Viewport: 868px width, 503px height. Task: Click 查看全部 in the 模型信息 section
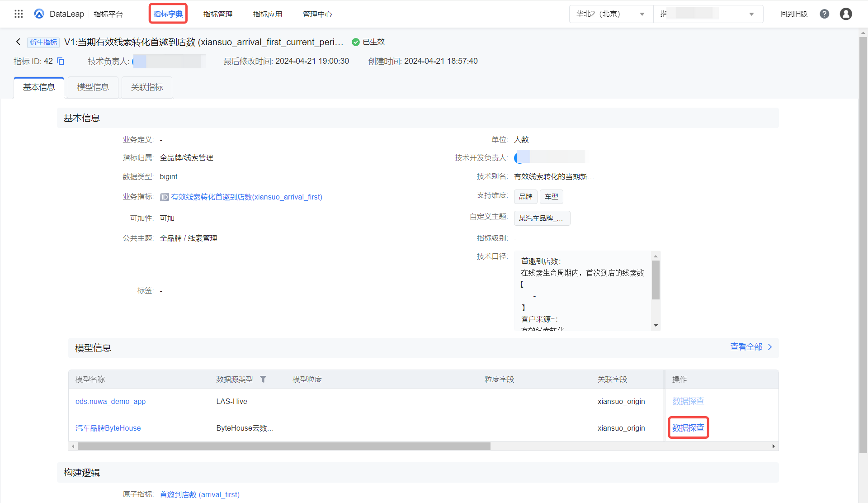point(751,347)
